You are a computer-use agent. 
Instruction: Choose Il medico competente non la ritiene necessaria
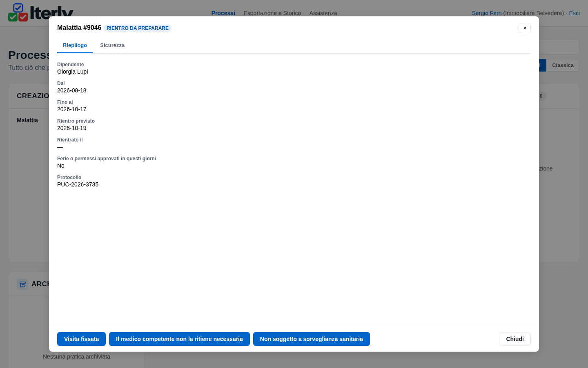coord(179,339)
